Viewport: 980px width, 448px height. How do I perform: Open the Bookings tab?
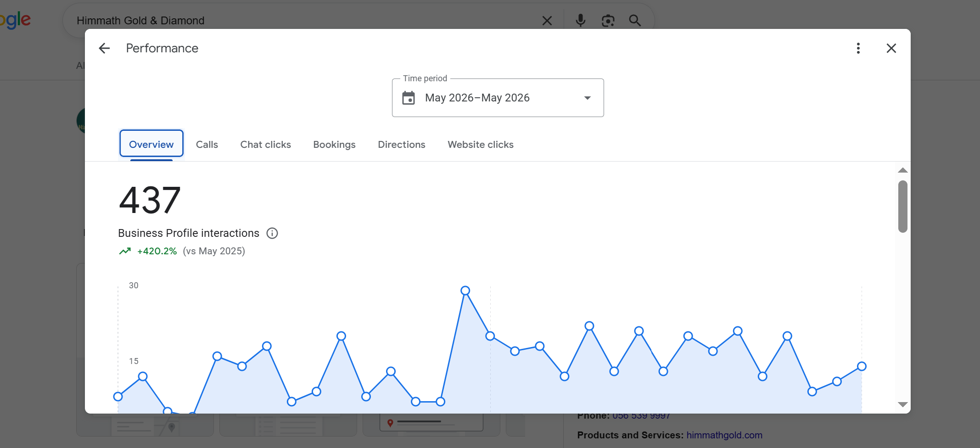click(334, 145)
